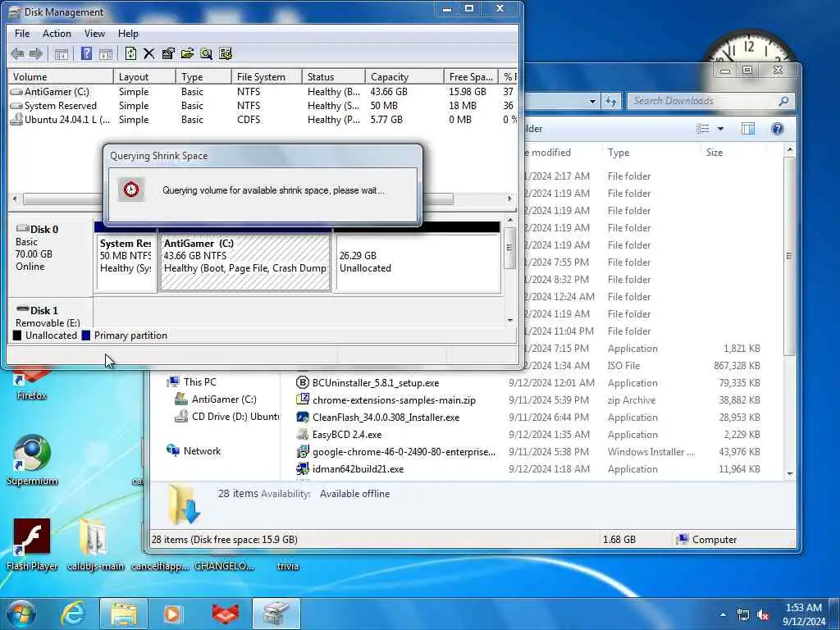Launch Internet Explorer from the taskbar
The width and height of the screenshot is (840, 630).
[73, 614]
